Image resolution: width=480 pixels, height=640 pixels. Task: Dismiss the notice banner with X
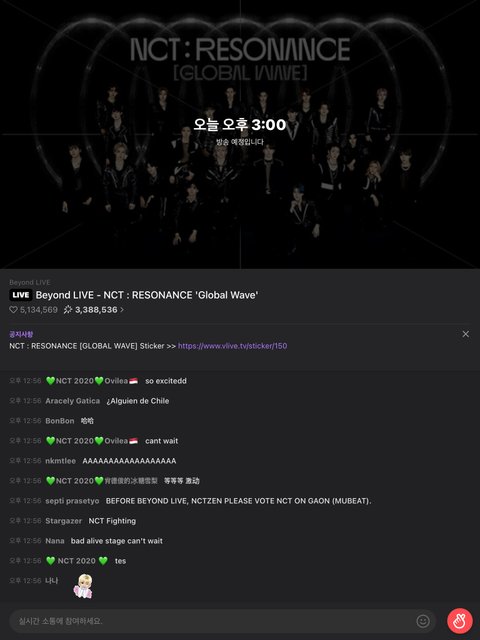tap(466, 334)
